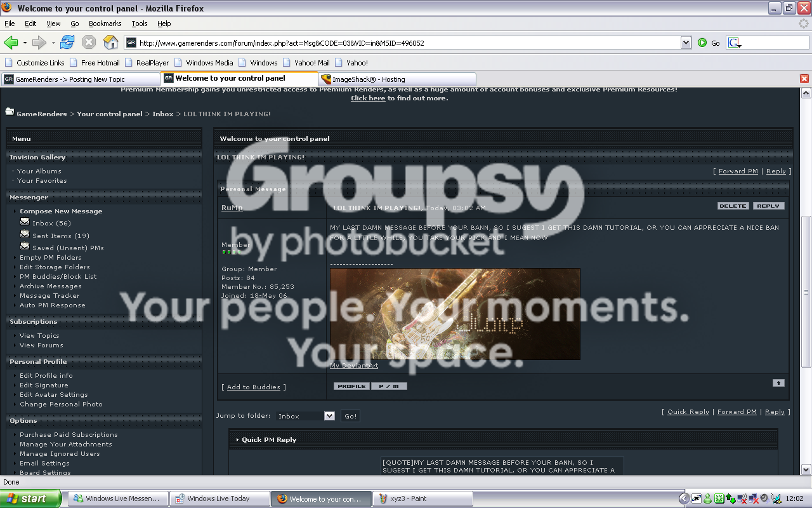Click the vertical page scrollbar thumb

tap(806, 292)
